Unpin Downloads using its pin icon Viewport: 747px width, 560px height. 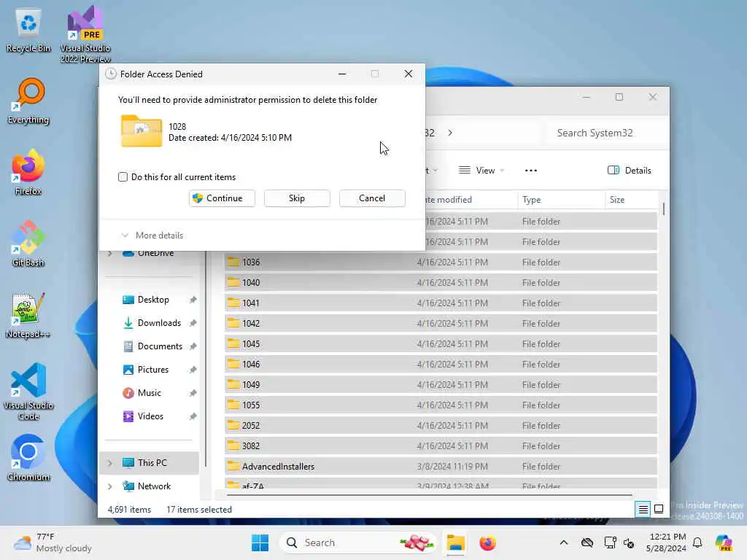(193, 323)
